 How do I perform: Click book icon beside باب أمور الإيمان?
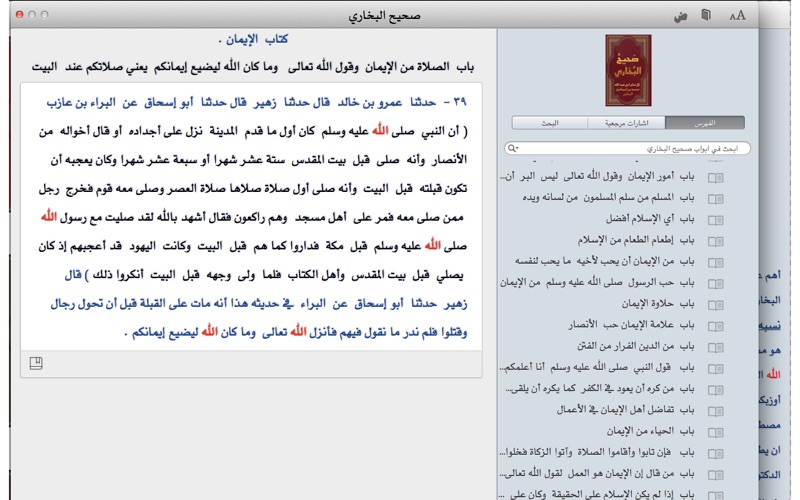(x=715, y=178)
